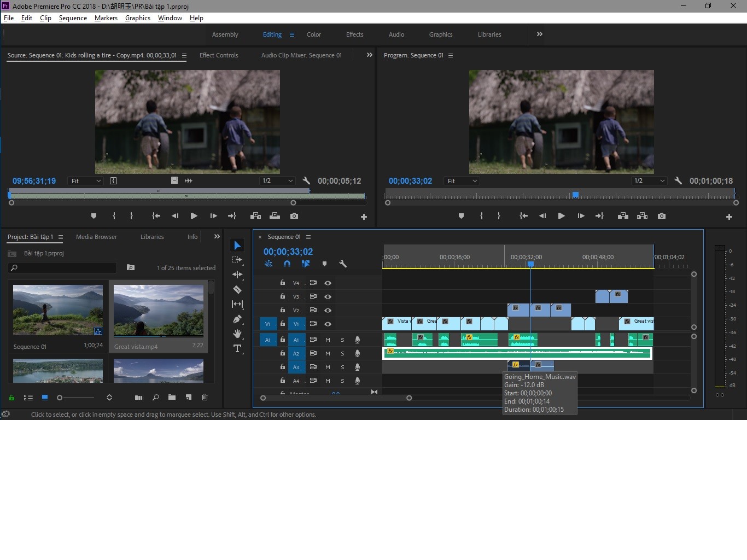The image size is (747, 560).
Task: Create a New Bin in Project panel
Action: coord(172,398)
